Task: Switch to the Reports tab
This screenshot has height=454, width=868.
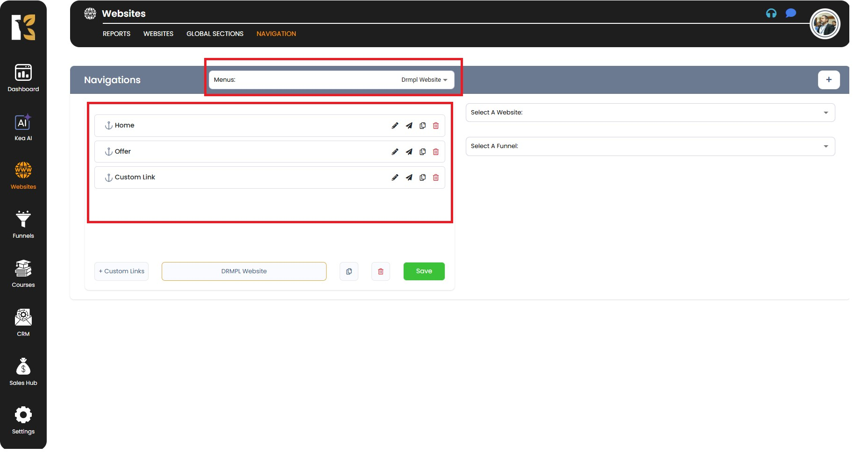Action: (x=116, y=34)
